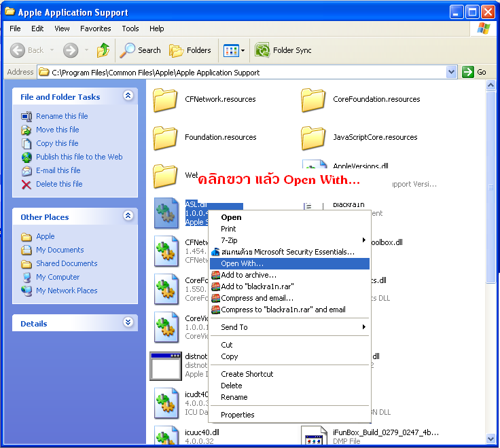Image resolution: width=500 pixels, height=448 pixels.
Task: Open the Forward history dropdown arrow
Action: click(86, 50)
